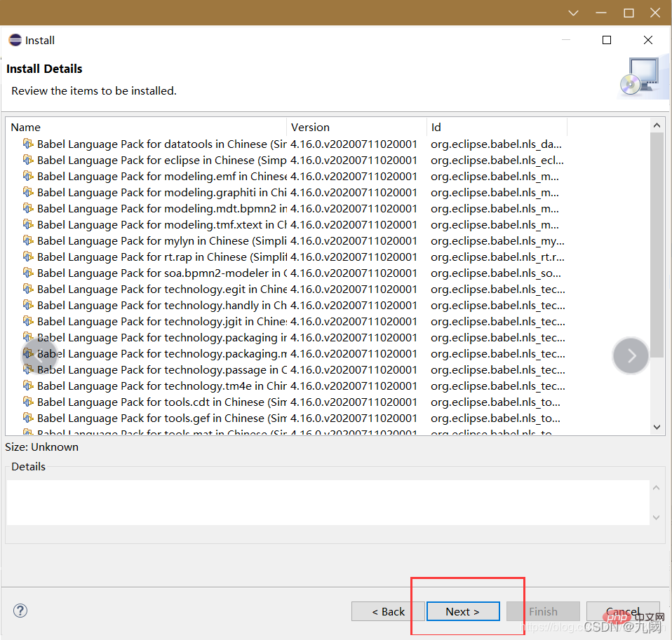The image size is (672, 640).
Task: Go to the next image with the right arrow
Action: [x=631, y=355]
